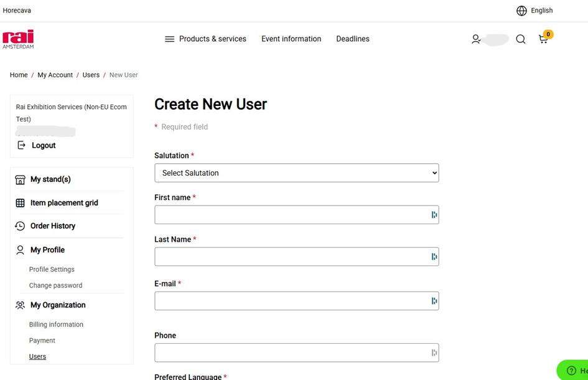Screen dimensions: 588x380
Task: Click autofill icon in Phone field
Action: click(x=434, y=353)
